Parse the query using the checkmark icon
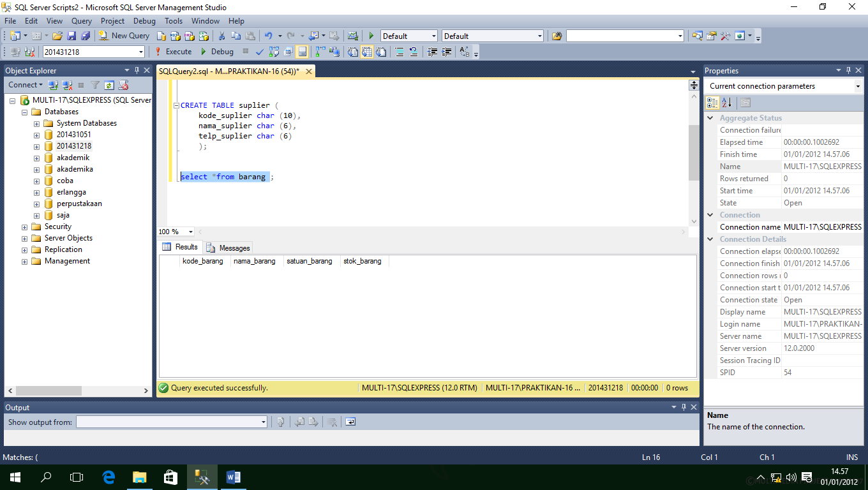 [258, 52]
